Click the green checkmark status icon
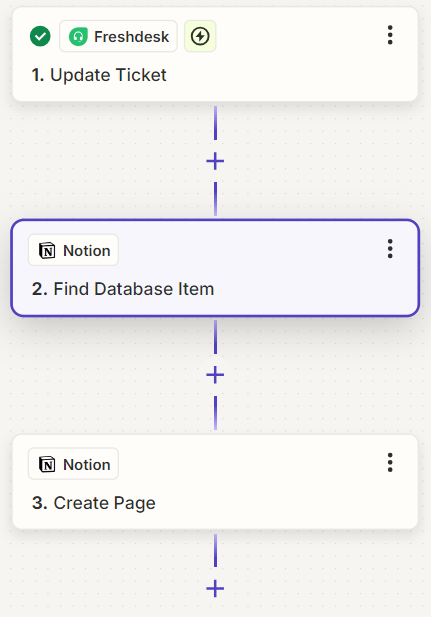 click(40, 36)
